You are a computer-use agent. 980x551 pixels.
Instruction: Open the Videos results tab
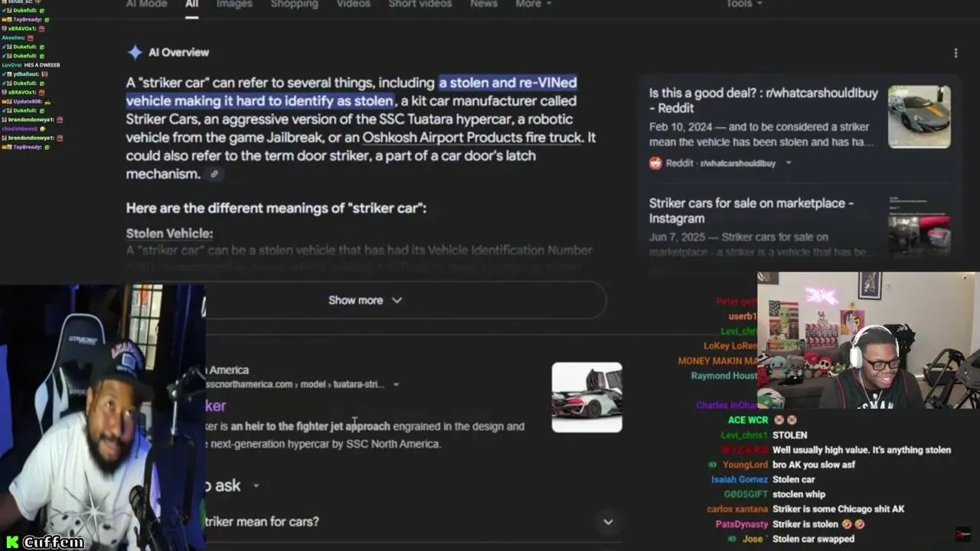[353, 4]
